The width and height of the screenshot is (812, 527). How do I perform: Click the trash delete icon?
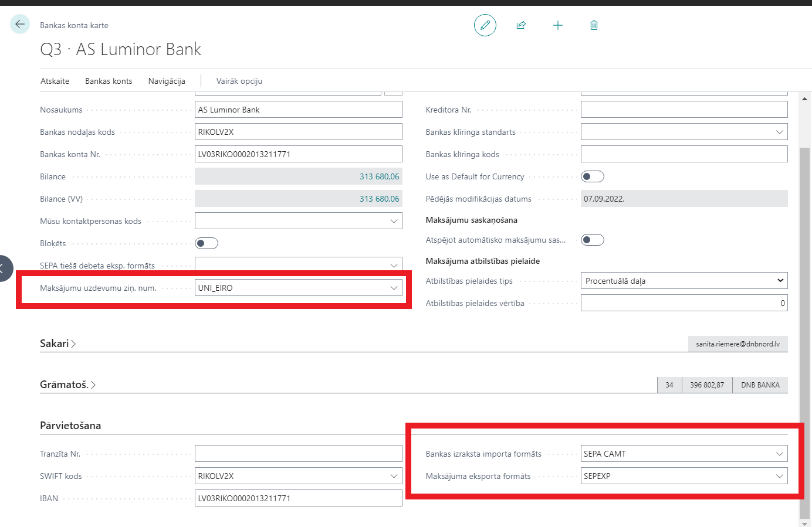[x=594, y=25]
